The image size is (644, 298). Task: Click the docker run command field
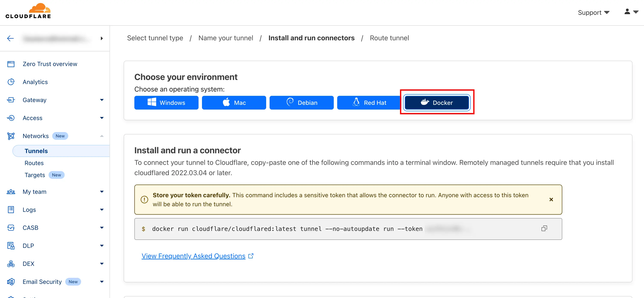[286, 229]
